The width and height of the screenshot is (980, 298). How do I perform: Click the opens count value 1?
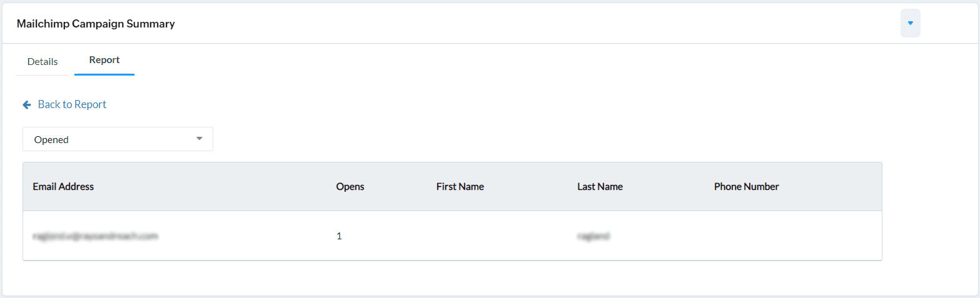tap(339, 237)
